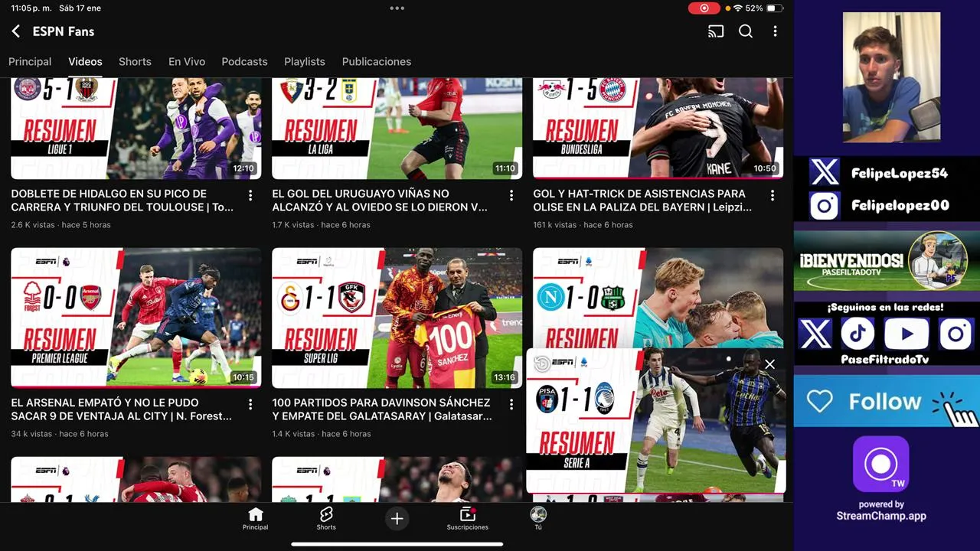Switch to the Shorts channel tab
The height and width of the screenshot is (551, 980).
135,61
